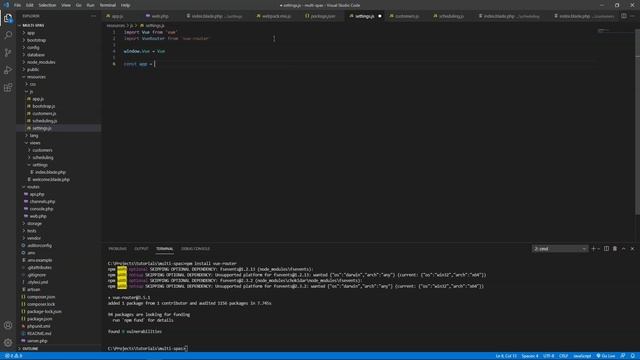Open the Run and Debug view

(8, 70)
